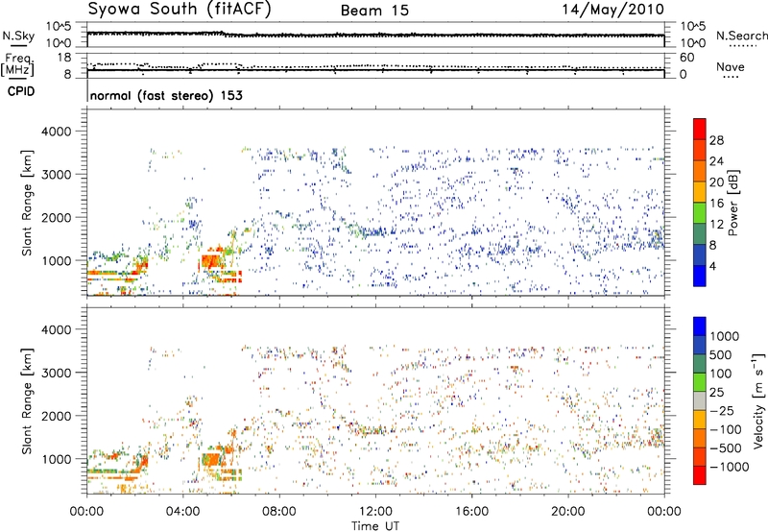
Task: Click the title 'Syowa South (fitACF)'
Action: pos(180,10)
